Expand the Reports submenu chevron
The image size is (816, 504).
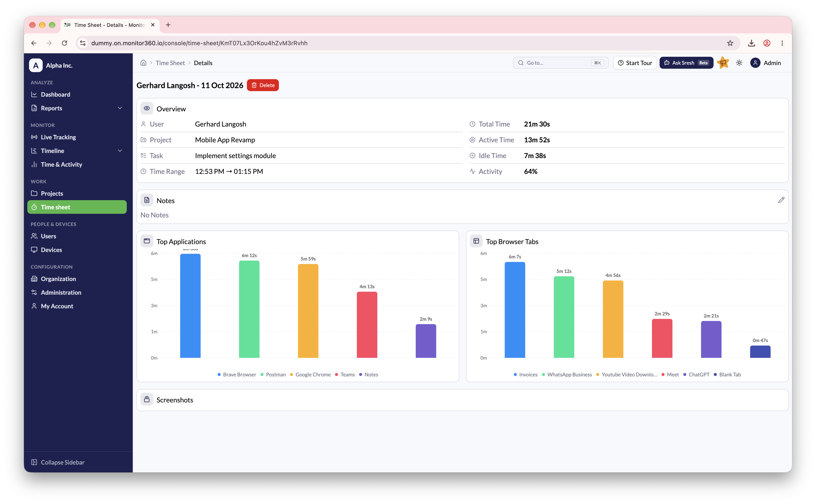pyautogui.click(x=120, y=108)
